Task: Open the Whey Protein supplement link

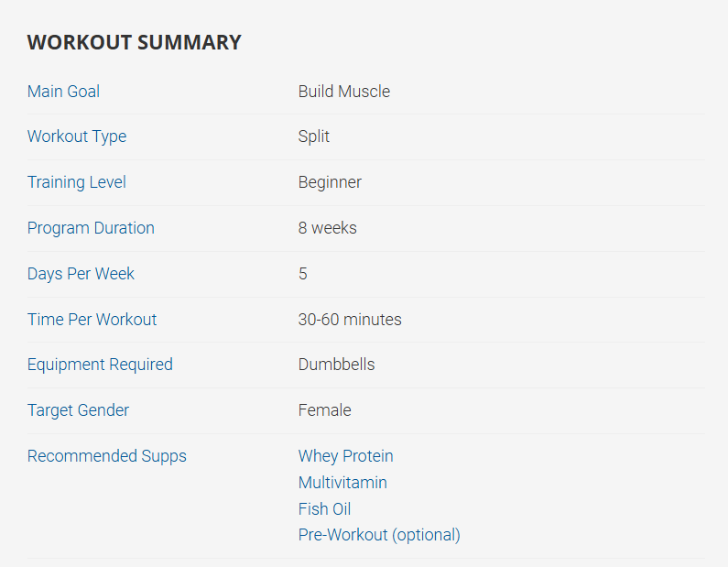Action: pos(345,456)
